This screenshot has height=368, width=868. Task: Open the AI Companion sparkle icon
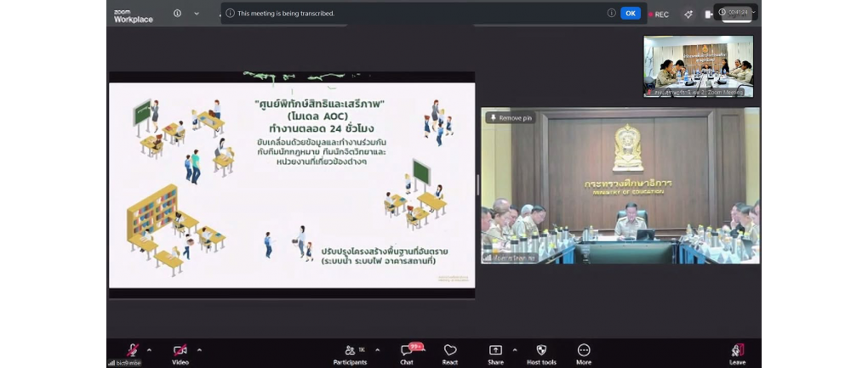click(x=688, y=14)
